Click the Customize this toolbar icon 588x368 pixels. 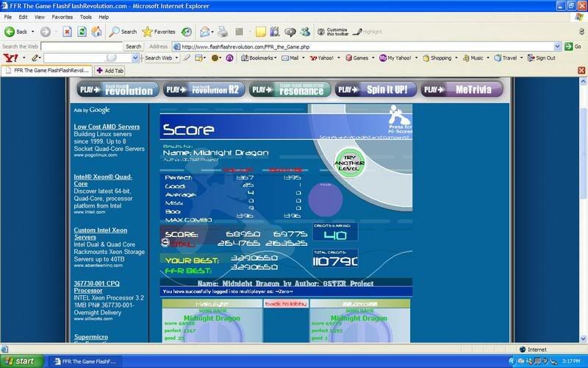coord(320,32)
